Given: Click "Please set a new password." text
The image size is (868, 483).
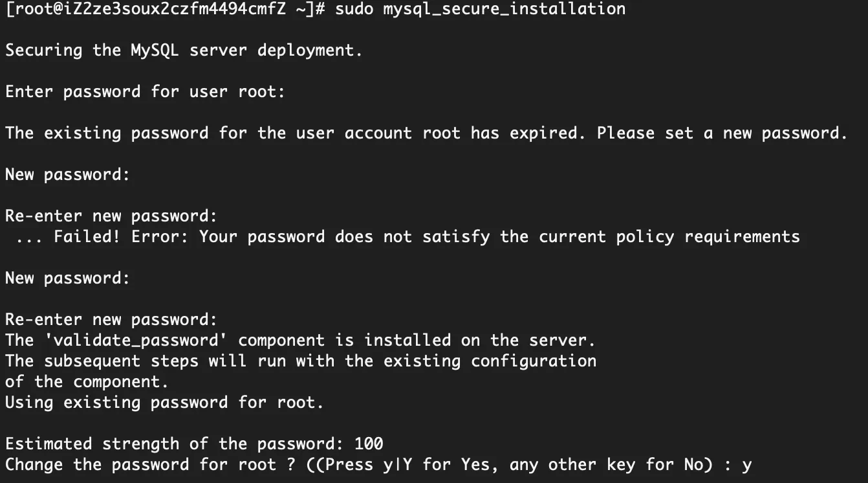Looking at the screenshot, I should [721, 133].
